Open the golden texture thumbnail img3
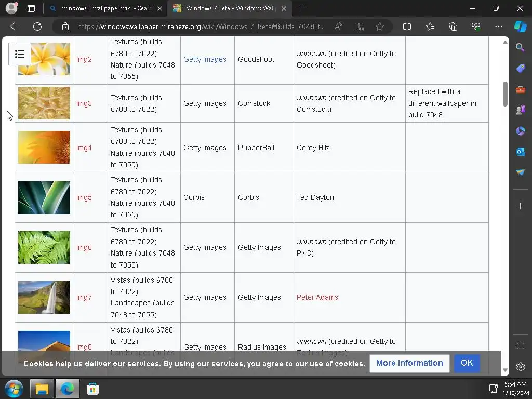The image size is (532, 399). click(x=44, y=103)
